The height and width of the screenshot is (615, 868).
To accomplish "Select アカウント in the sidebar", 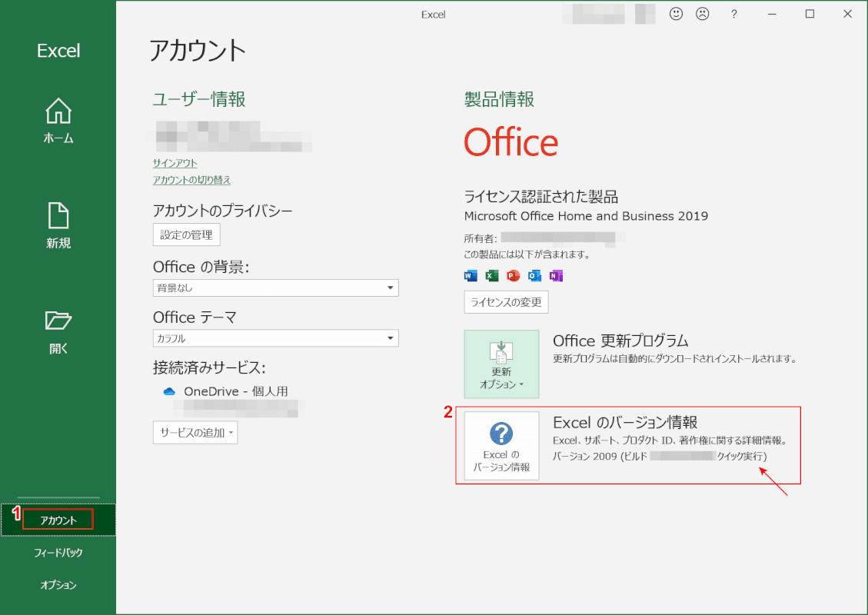I will [x=58, y=520].
